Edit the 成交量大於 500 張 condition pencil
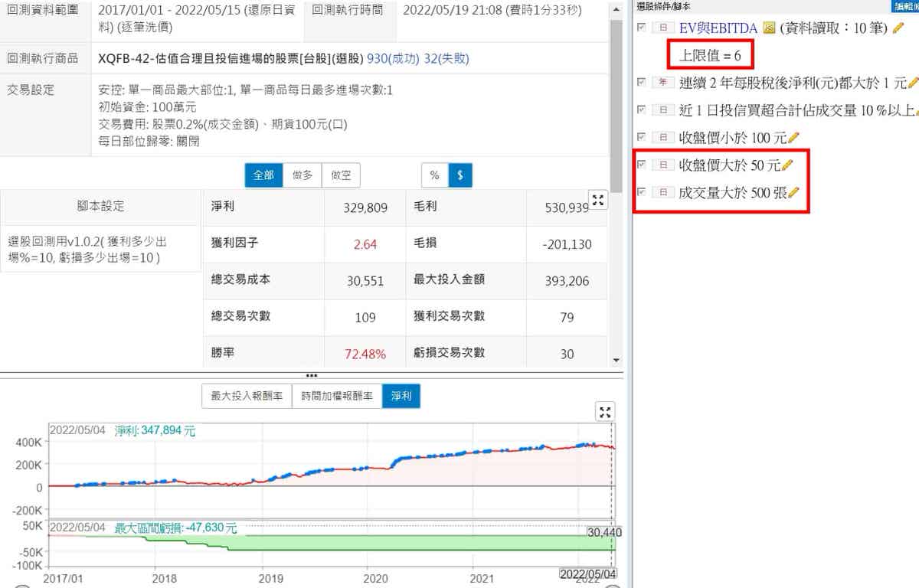Screen dimensions: 919x588 point(793,192)
